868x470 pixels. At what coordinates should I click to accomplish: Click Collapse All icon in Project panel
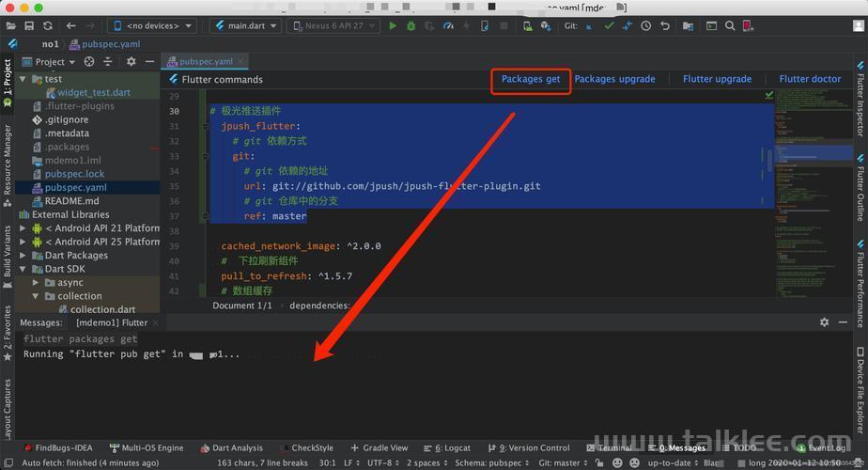tap(108, 61)
